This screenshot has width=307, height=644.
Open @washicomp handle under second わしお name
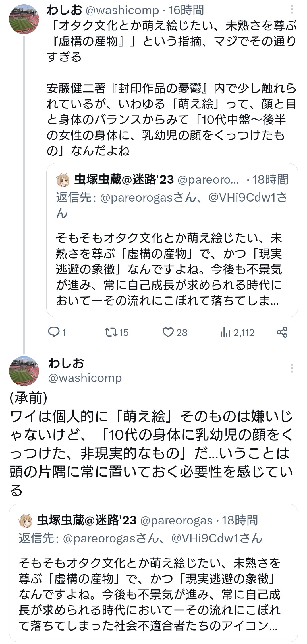[x=85, y=378]
